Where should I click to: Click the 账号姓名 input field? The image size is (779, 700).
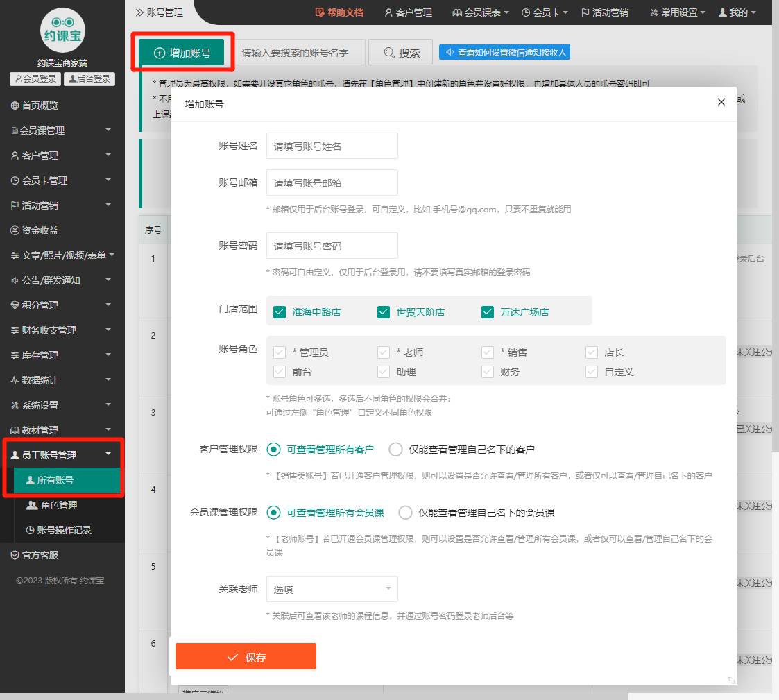(x=332, y=146)
